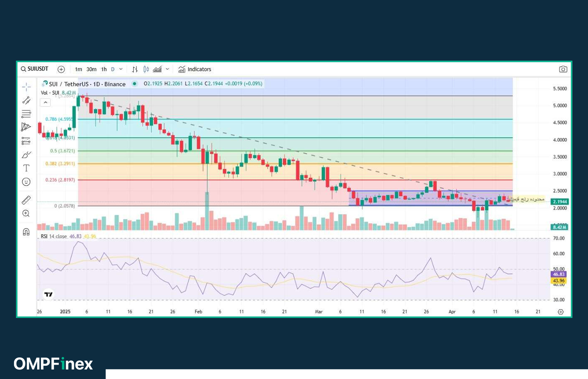Collapse the indicator legend chevron
The image size is (588, 379).
[45, 102]
